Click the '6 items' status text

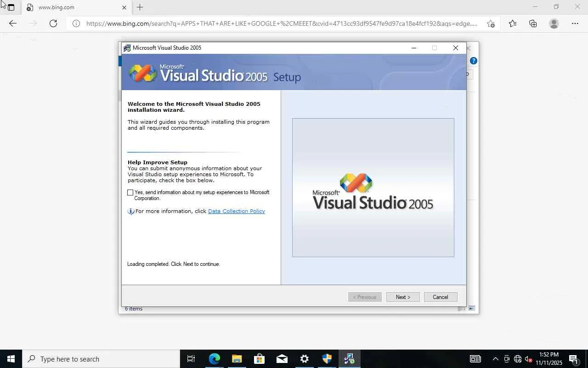(x=134, y=309)
